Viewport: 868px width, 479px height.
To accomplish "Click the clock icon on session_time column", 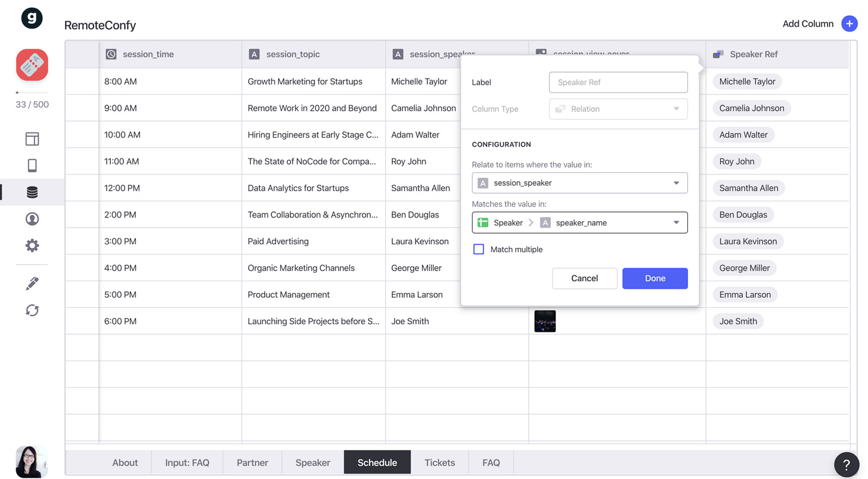I will tap(111, 54).
